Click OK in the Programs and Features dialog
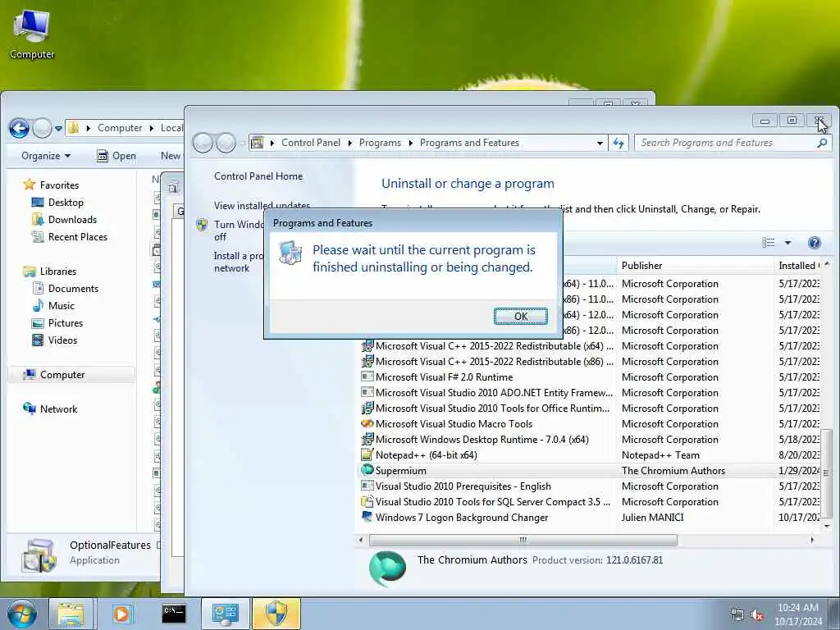The width and height of the screenshot is (840, 630). pyautogui.click(x=520, y=316)
